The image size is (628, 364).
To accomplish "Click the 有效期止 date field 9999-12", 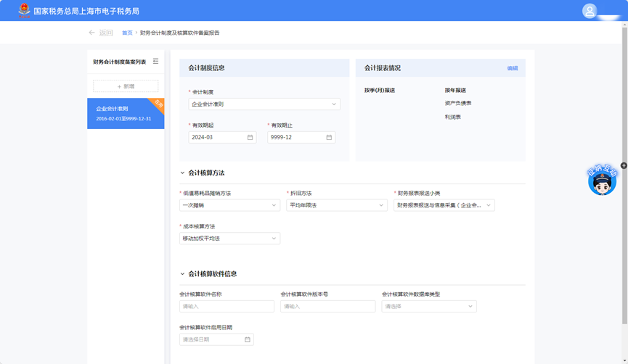I will [301, 137].
